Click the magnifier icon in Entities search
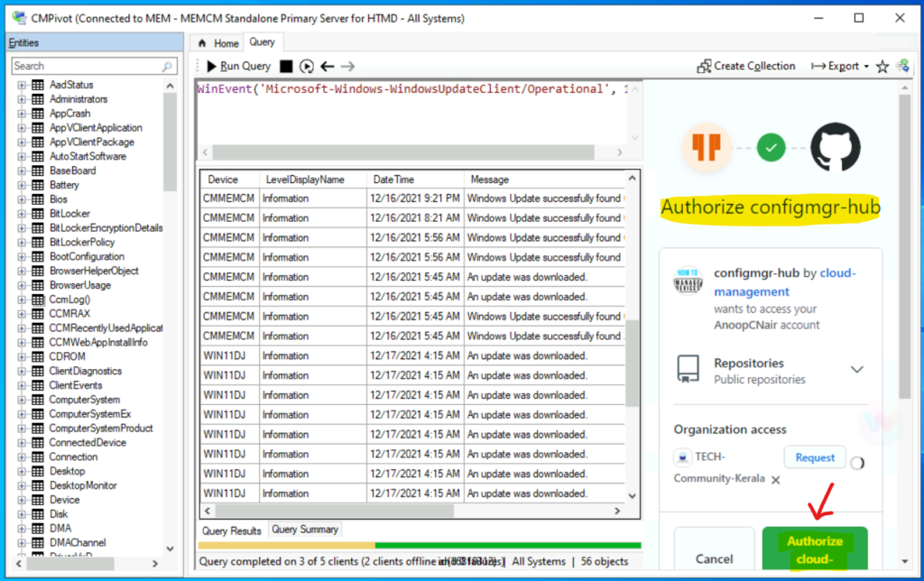This screenshot has width=924, height=581. [167, 66]
